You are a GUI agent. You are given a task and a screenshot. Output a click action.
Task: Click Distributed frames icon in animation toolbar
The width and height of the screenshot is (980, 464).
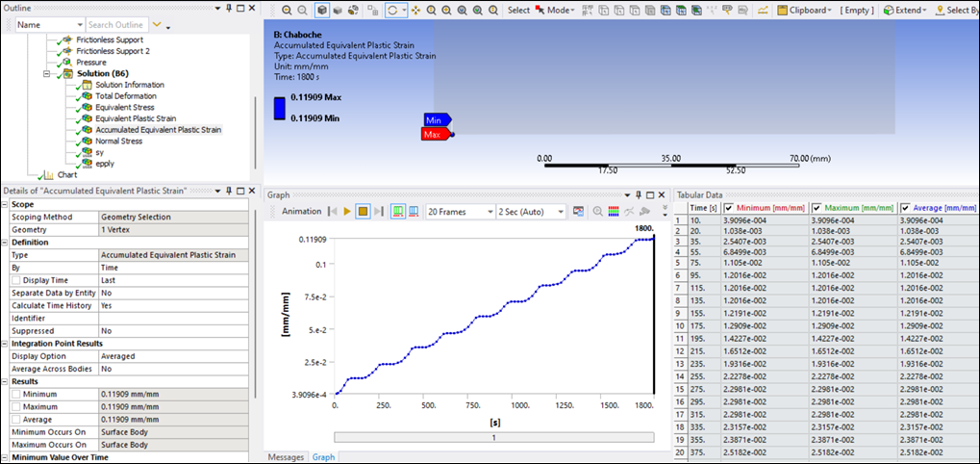click(397, 212)
